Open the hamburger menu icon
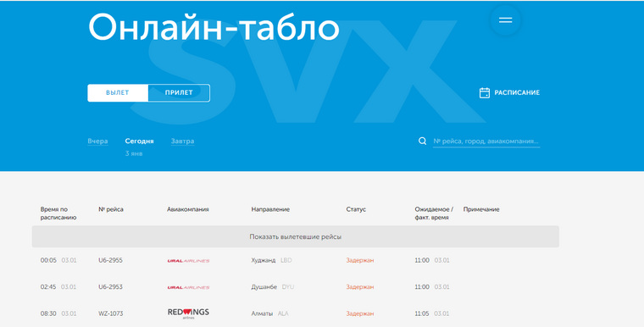This screenshot has width=644, height=327. click(x=505, y=20)
